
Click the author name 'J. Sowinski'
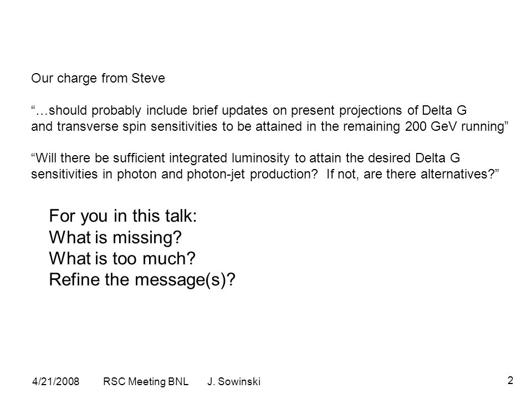[x=234, y=381]
